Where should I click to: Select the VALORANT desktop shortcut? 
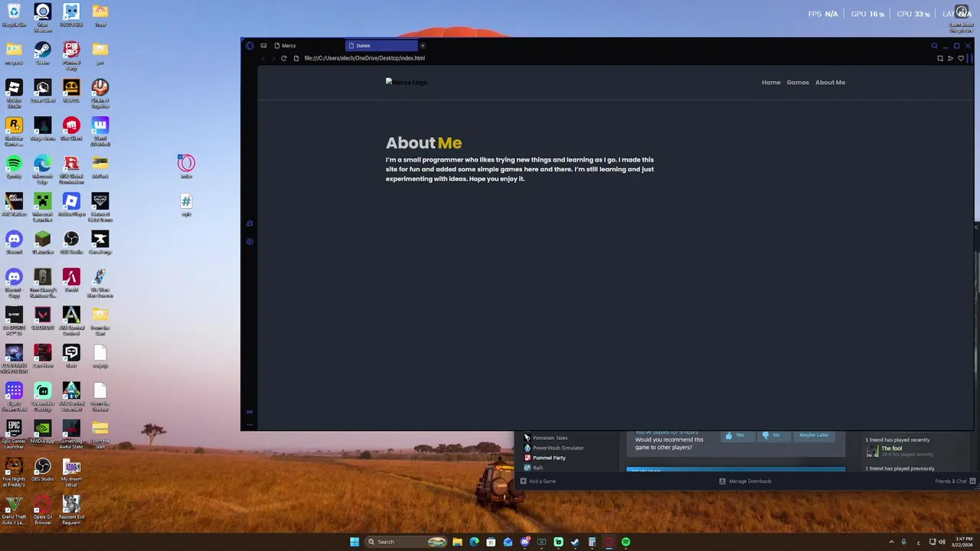(43, 318)
